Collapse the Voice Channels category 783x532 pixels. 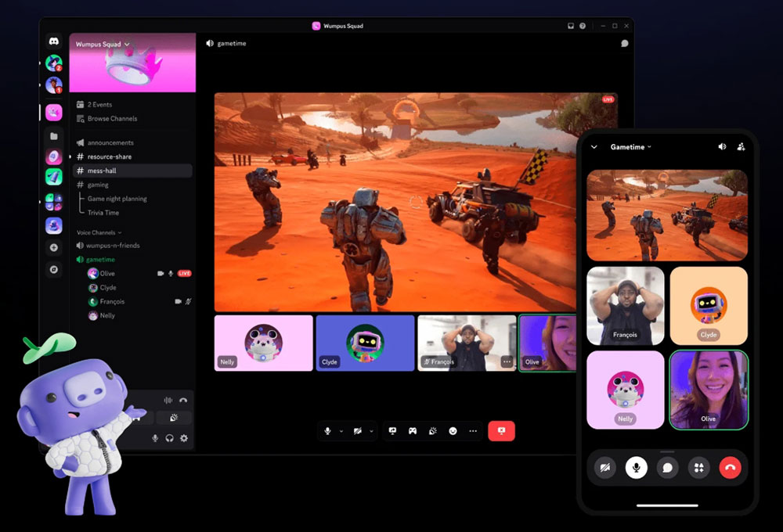click(x=99, y=232)
